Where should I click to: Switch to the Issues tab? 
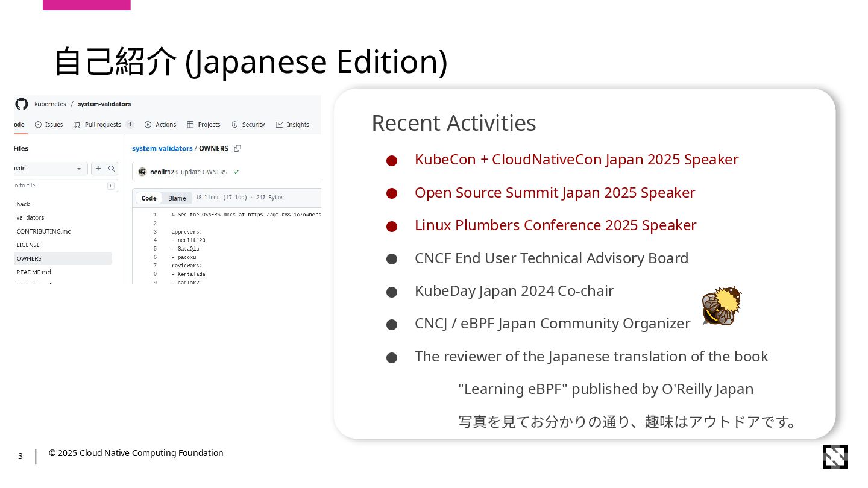pos(49,125)
